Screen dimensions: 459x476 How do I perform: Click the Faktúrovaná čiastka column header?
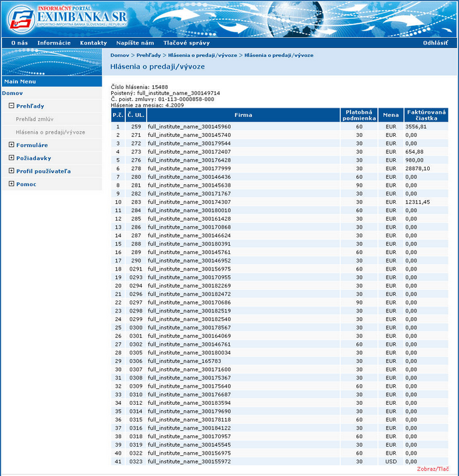tap(426, 115)
